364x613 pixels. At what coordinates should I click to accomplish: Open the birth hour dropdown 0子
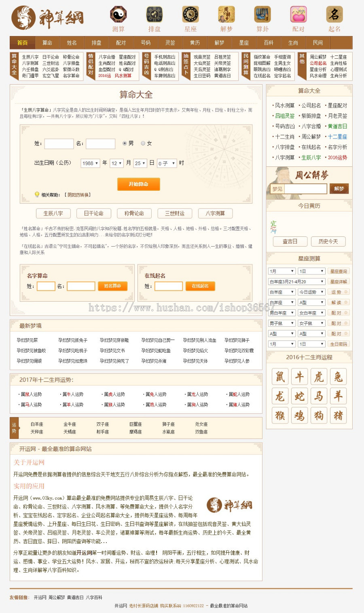tap(167, 163)
